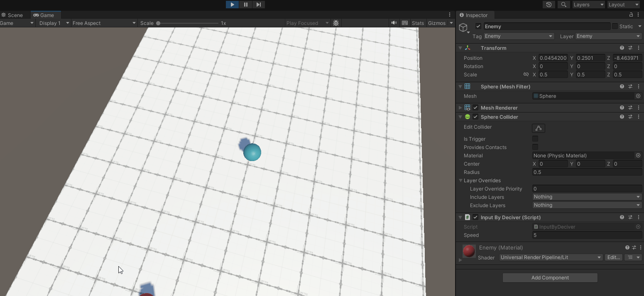Screen dimensions: 644x296
Task: Switch to the Scene tab
Action: (x=12, y=15)
